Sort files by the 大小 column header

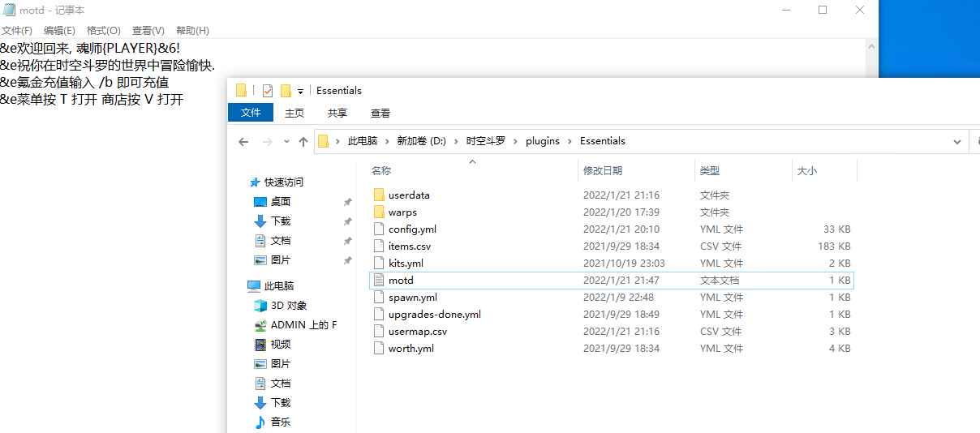click(807, 171)
